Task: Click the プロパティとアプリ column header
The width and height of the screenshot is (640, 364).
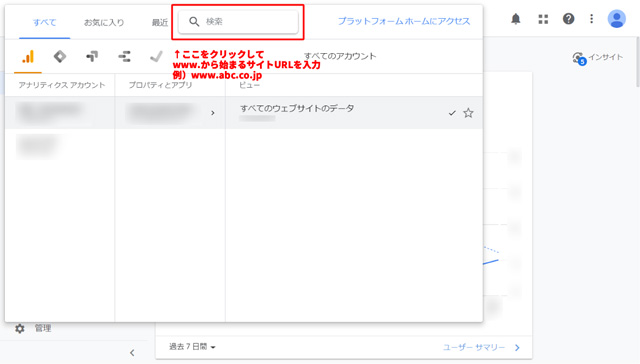Action: pyautogui.click(x=160, y=85)
